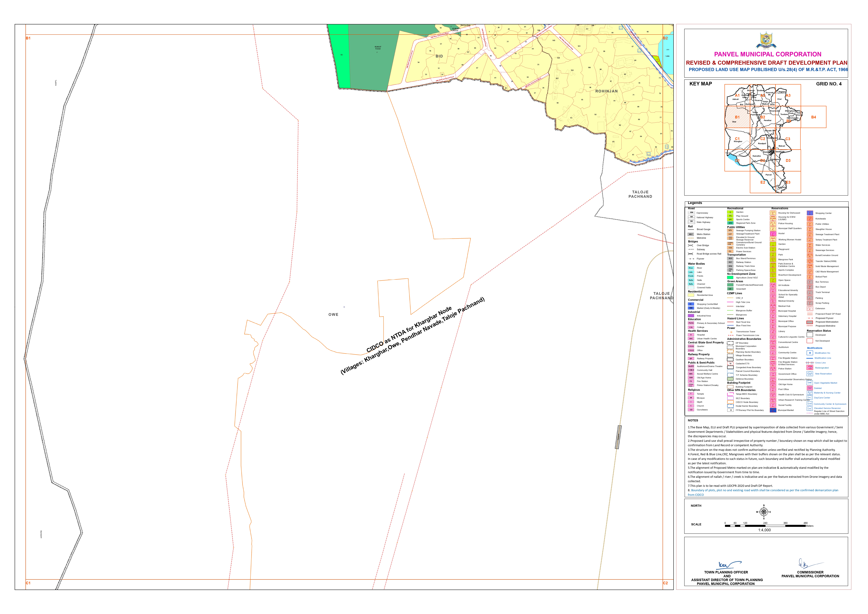Click the Modification No M symbol
This screenshot has height=614, width=868.
(810, 353)
